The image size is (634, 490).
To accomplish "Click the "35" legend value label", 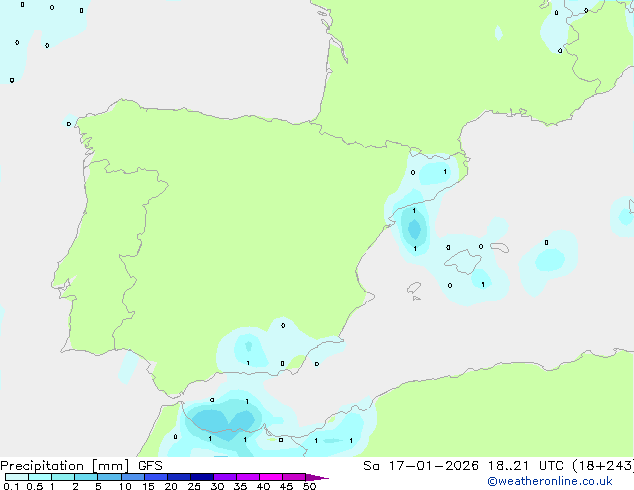I will click(240, 486).
